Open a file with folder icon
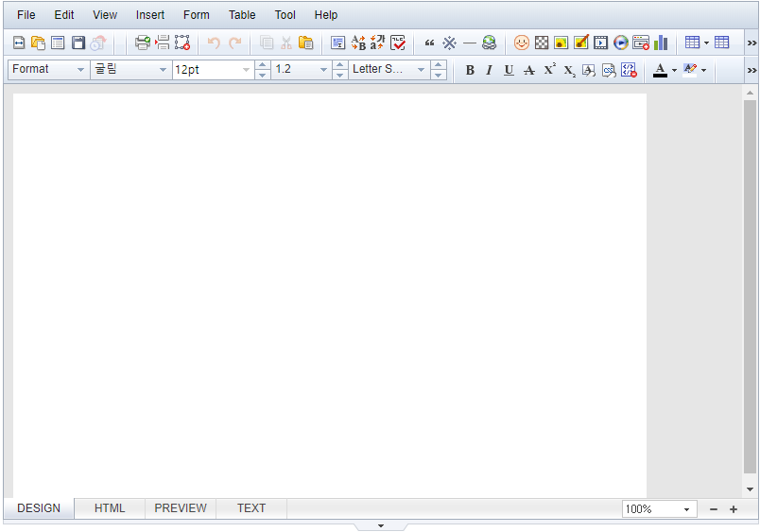Image resolution: width=760 pixels, height=532 pixels. point(39,43)
